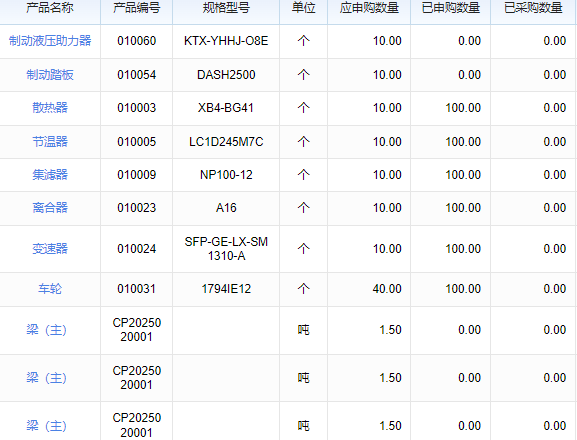Screen dimensions: 577x440
Task: Select the 产品编号 column header
Action: tap(137, 8)
